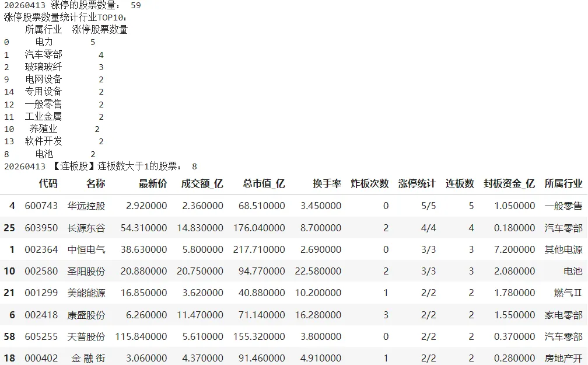The height and width of the screenshot is (365, 588).
Task: Click 专用设备 row in TOP10 list
Action: coord(54,92)
